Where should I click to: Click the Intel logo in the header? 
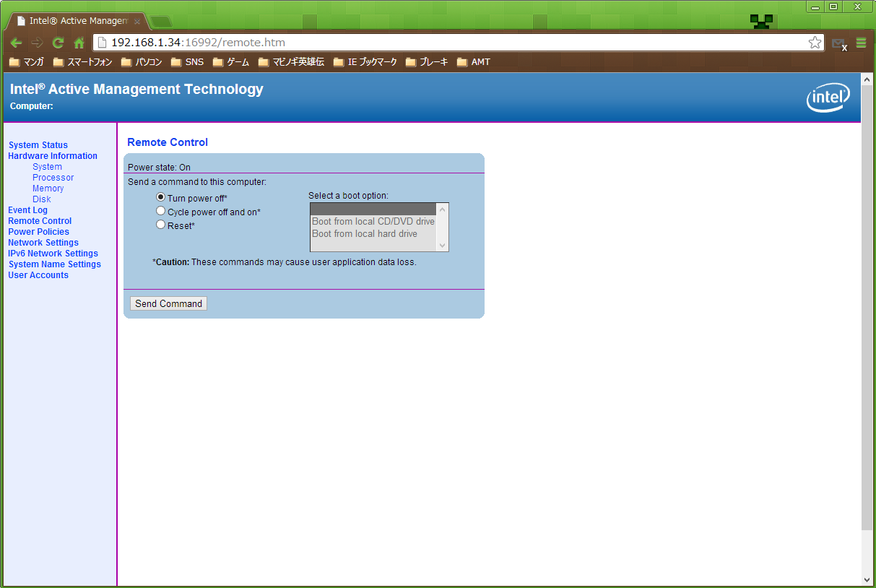click(x=828, y=98)
